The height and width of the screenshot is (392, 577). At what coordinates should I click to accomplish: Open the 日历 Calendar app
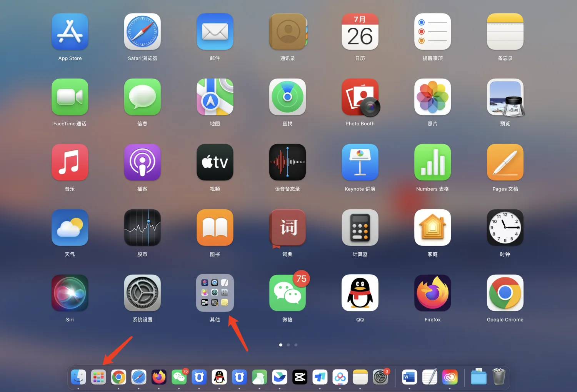tap(360, 32)
